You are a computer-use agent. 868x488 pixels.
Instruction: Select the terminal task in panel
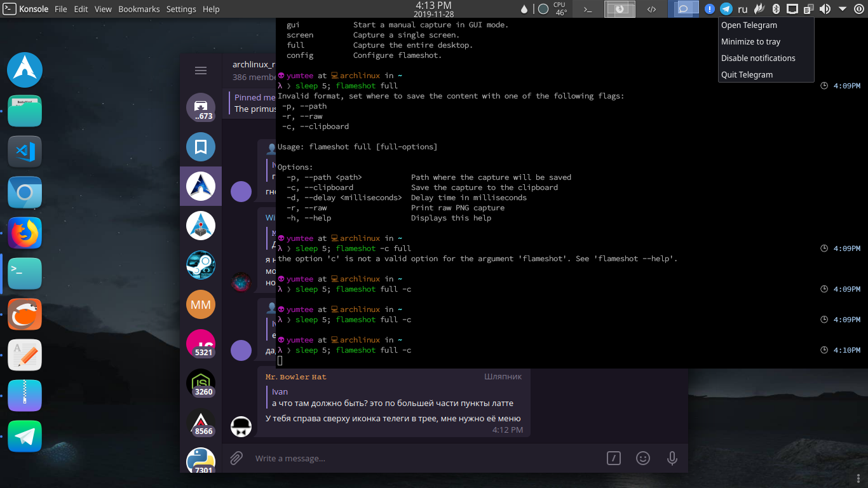[588, 9]
